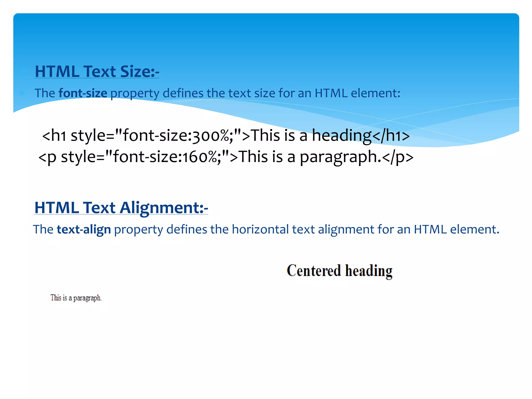Image resolution: width=532 pixels, height=399 pixels.
Task: Click the small 'This is a paragraph.' example
Action: pyautogui.click(x=76, y=298)
